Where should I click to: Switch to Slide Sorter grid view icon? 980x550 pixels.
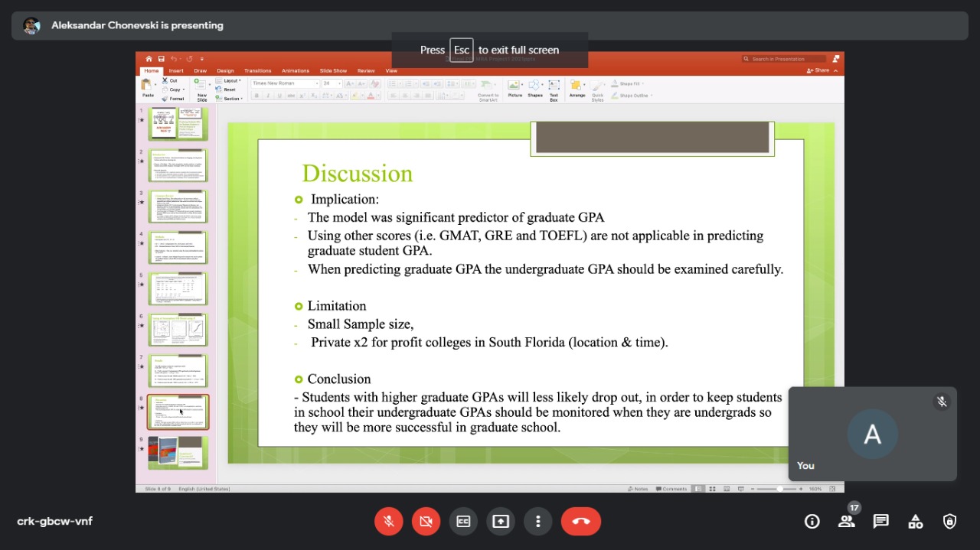pyautogui.click(x=713, y=489)
